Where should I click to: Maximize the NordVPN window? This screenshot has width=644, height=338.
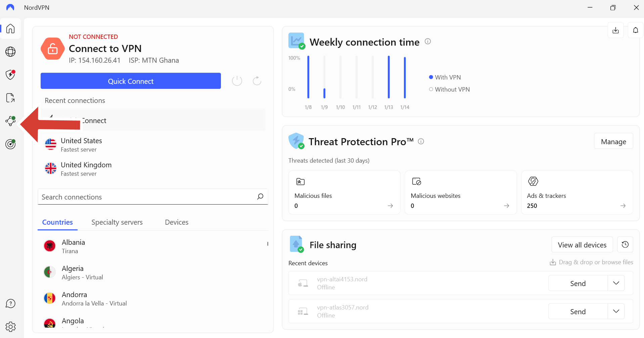click(613, 7)
